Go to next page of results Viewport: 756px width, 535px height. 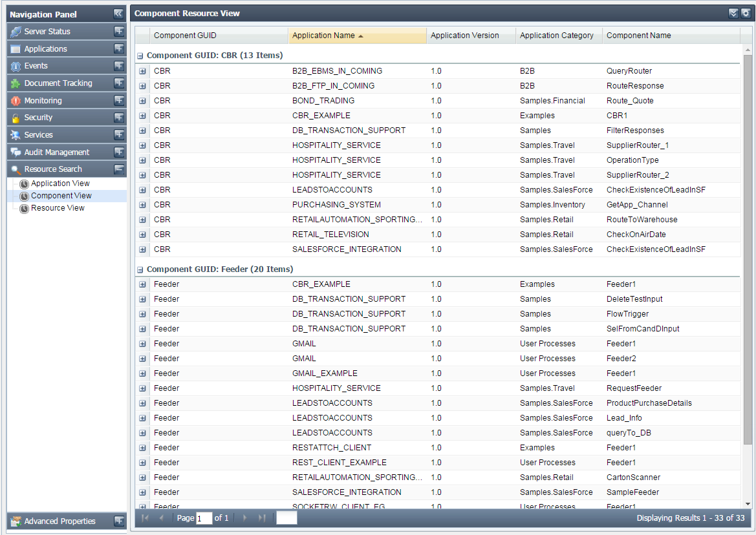(244, 518)
